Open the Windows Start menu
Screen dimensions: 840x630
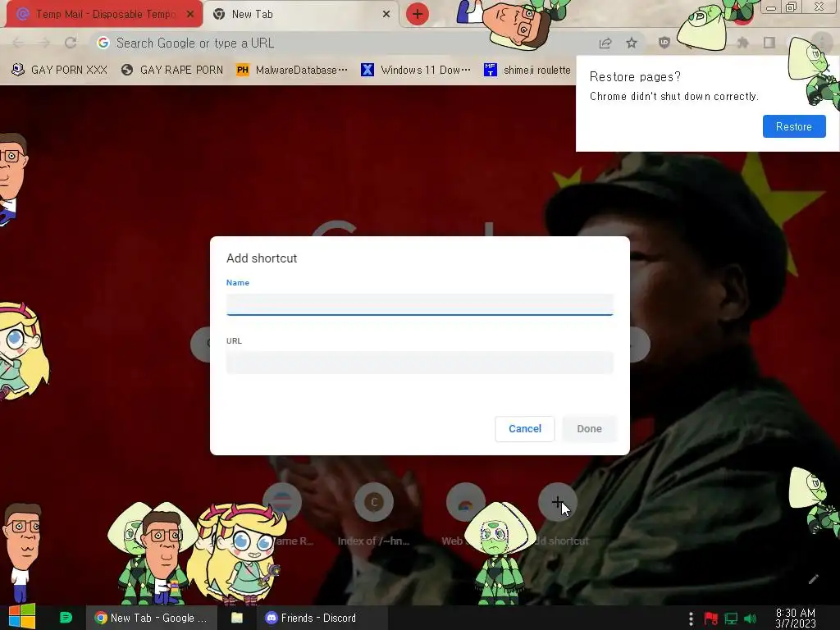pyautogui.click(x=21, y=617)
